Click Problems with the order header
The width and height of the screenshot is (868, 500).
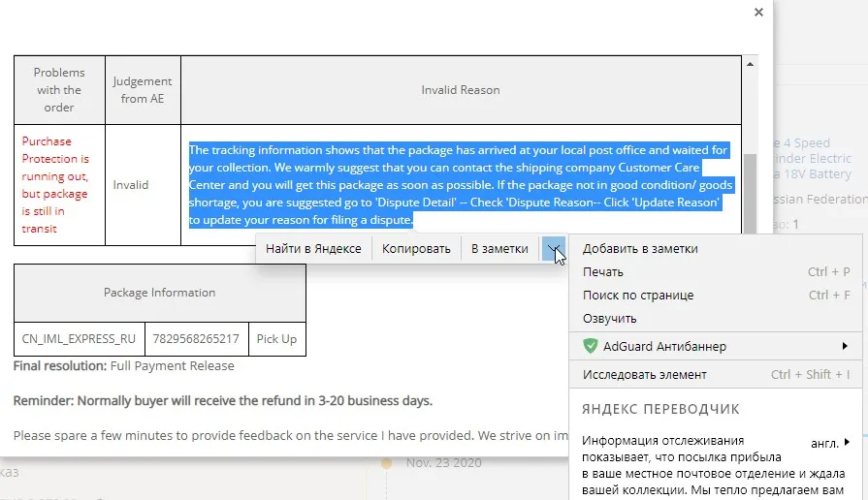click(x=59, y=89)
